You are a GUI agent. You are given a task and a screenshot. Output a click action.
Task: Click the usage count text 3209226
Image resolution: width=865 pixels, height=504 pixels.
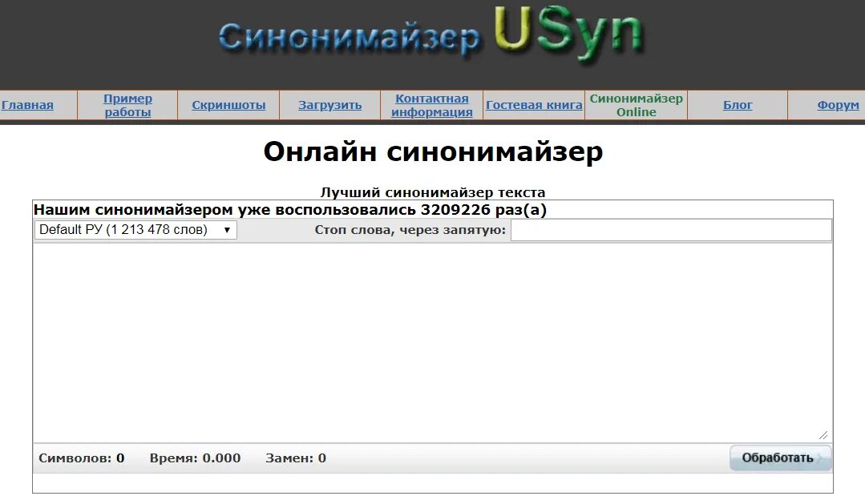pyautogui.click(x=455, y=210)
